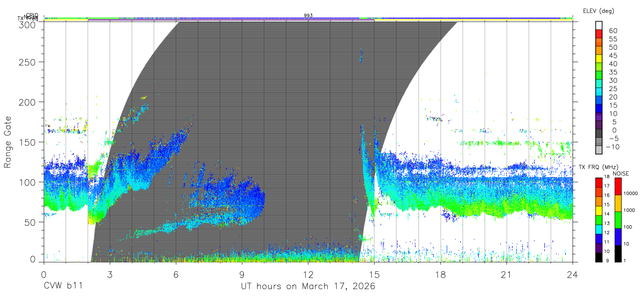This screenshot has width=644, height=297.
Task: Select the black 1–10 segment of the NOISE bar
Action: (618, 254)
